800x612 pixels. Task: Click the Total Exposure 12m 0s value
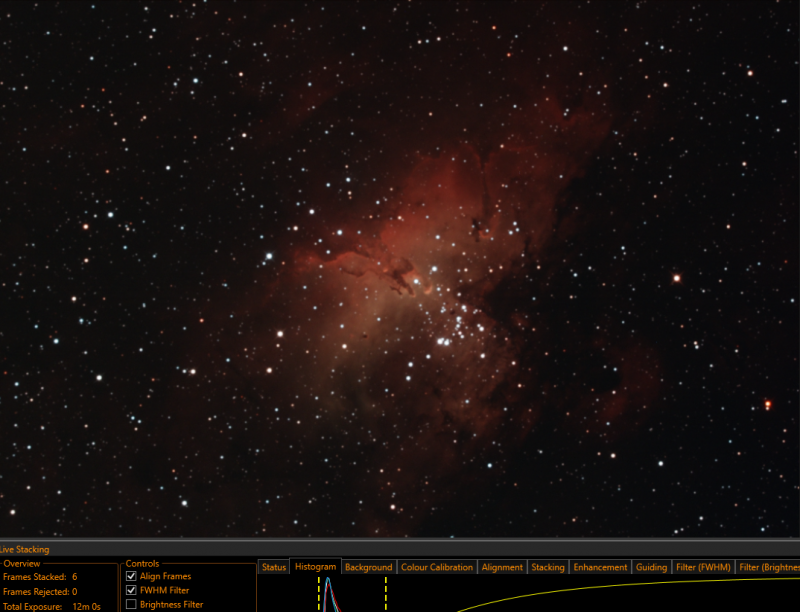87,606
